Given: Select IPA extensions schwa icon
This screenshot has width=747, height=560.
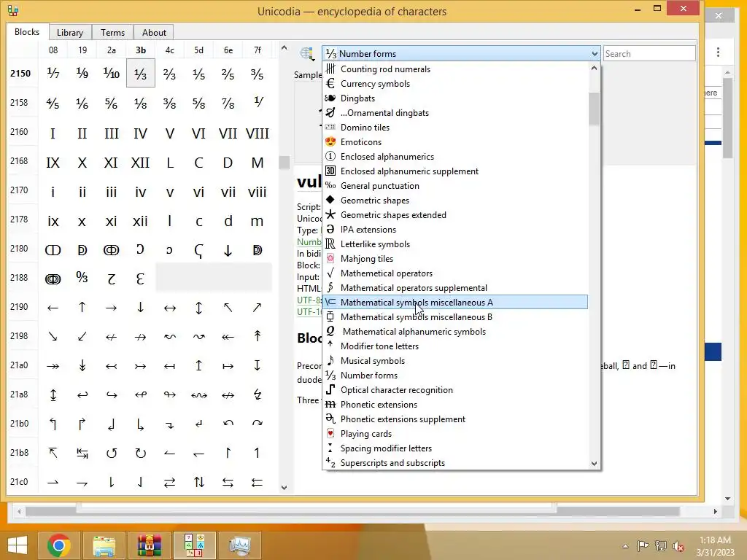Looking at the screenshot, I should coord(330,230).
